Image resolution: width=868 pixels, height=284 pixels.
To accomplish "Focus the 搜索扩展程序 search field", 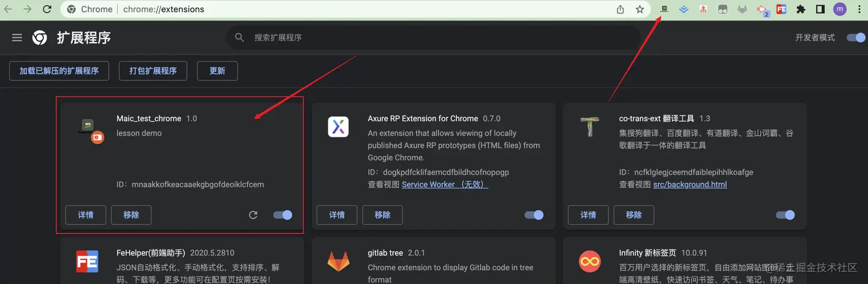I will [433, 38].
